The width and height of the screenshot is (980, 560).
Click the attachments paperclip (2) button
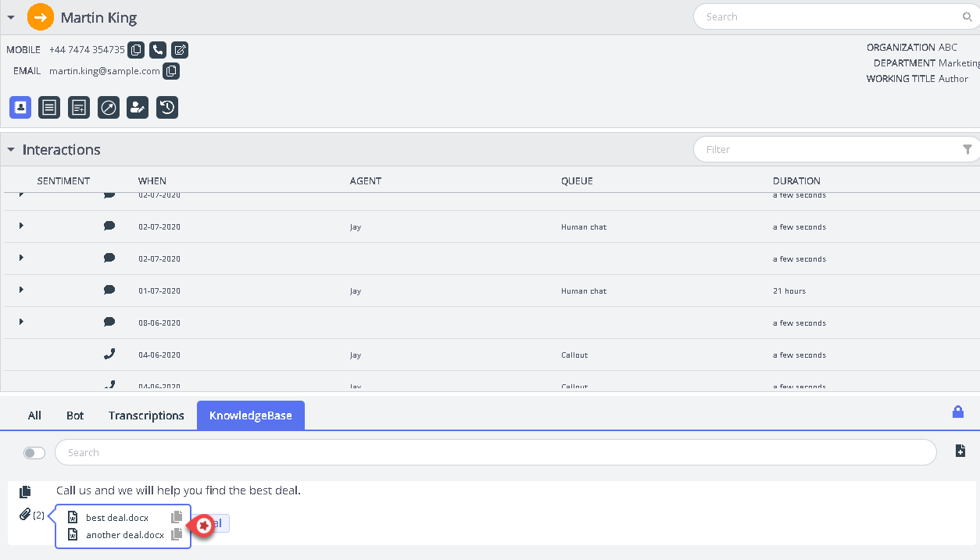[x=32, y=515]
